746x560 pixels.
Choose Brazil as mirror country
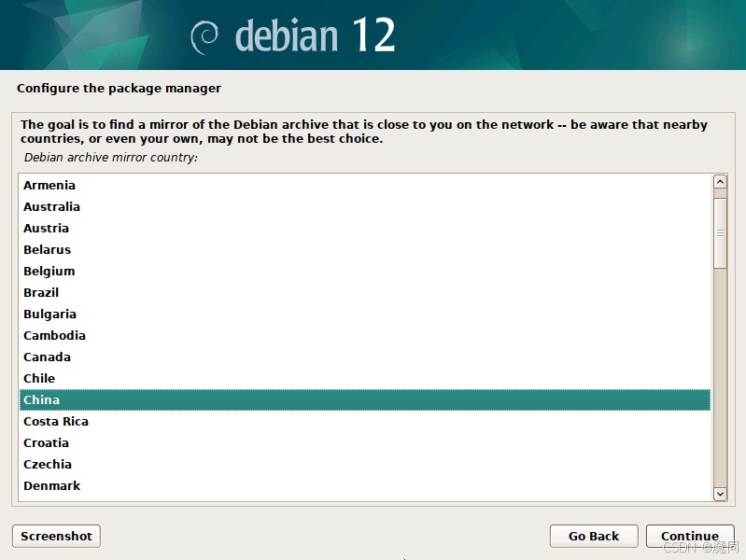365,292
